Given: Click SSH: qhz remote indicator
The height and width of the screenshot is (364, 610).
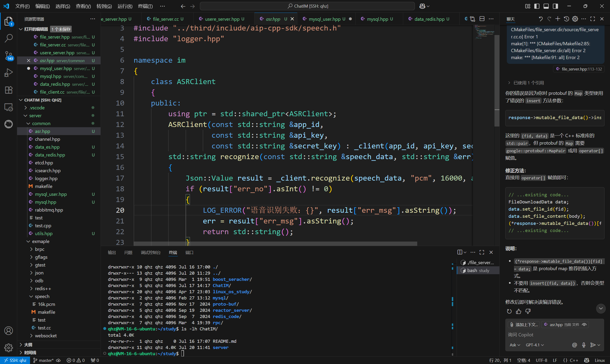Looking at the screenshot, I should click(15, 360).
